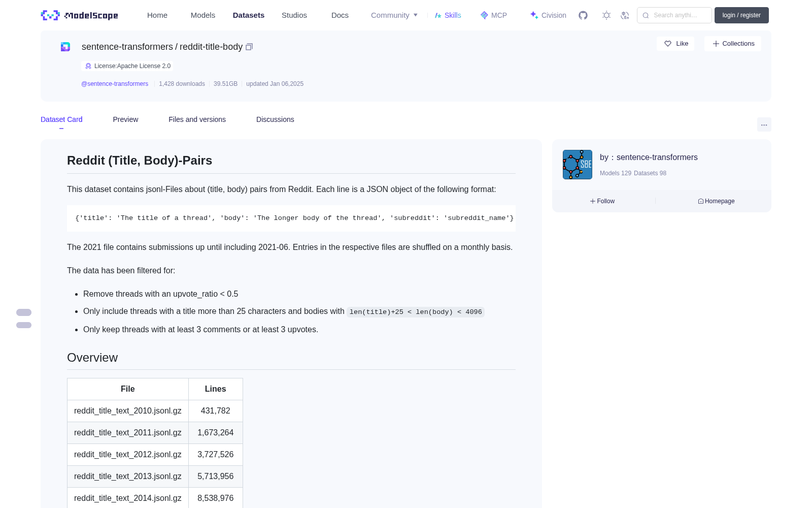Click 'Models 129' in organization card
Viewport: 812px width, 508px height.
pyautogui.click(x=616, y=173)
